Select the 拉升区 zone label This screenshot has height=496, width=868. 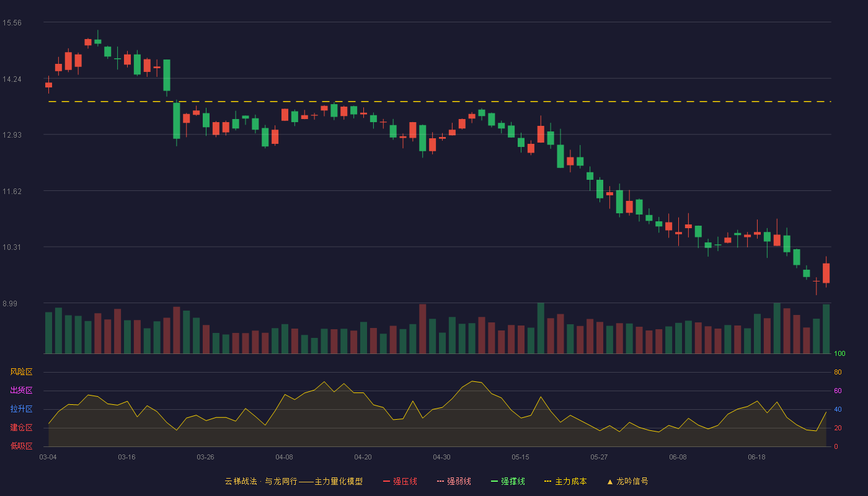(21, 409)
